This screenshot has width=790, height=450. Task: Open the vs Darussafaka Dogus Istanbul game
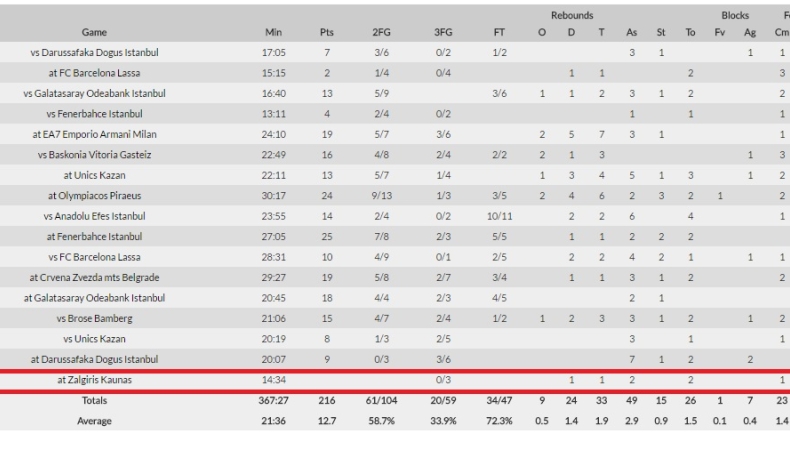tap(95, 52)
